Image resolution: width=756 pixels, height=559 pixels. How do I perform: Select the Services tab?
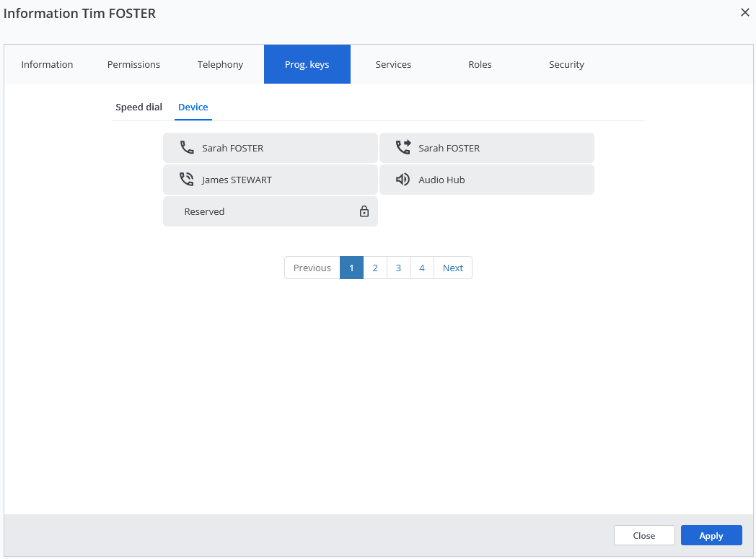tap(393, 64)
